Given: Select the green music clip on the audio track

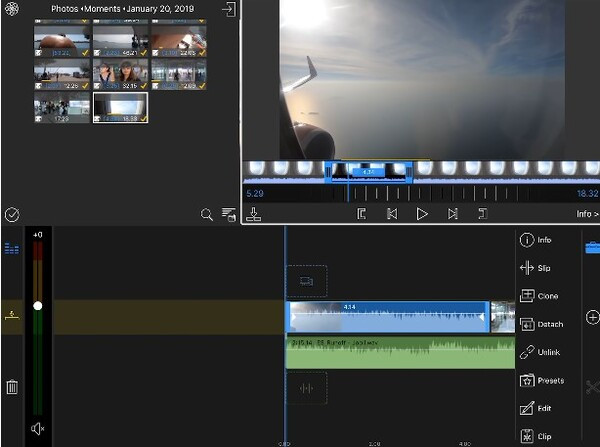Looking at the screenshot, I should coord(400,352).
